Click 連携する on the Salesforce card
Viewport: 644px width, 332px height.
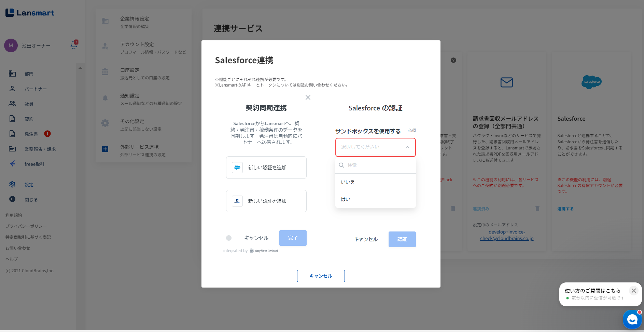click(x=565, y=209)
